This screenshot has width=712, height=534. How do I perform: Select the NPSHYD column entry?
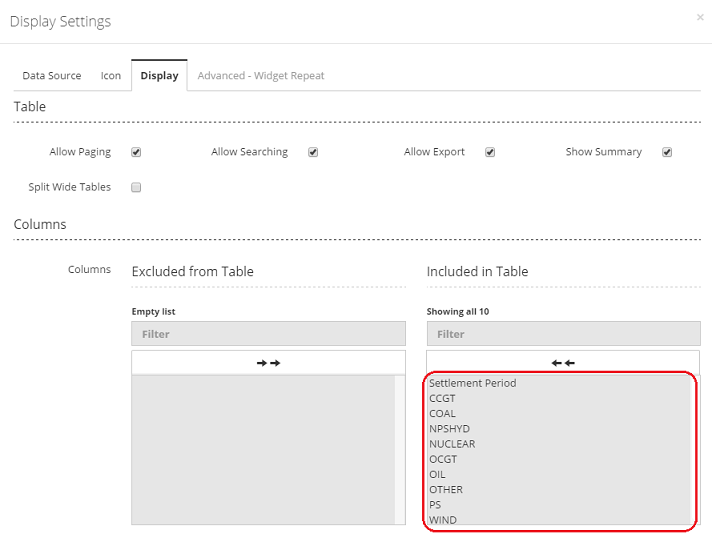click(559, 429)
